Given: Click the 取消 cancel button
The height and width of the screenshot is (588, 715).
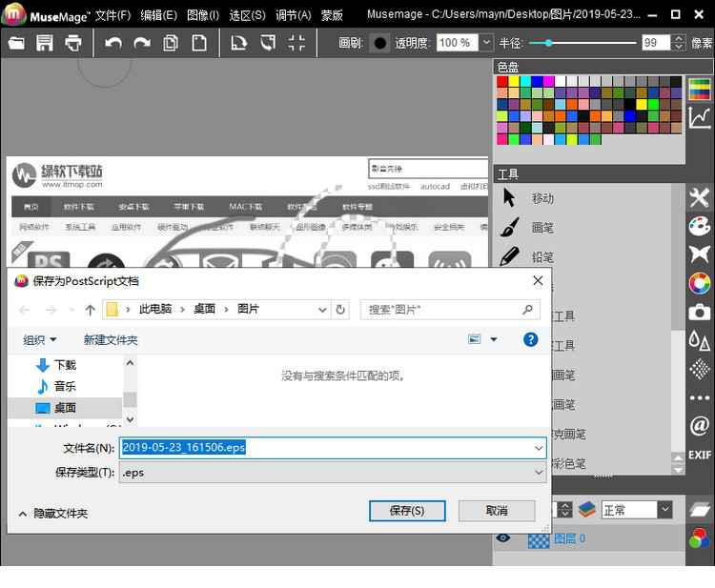Looking at the screenshot, I should [x=497, y=511].
